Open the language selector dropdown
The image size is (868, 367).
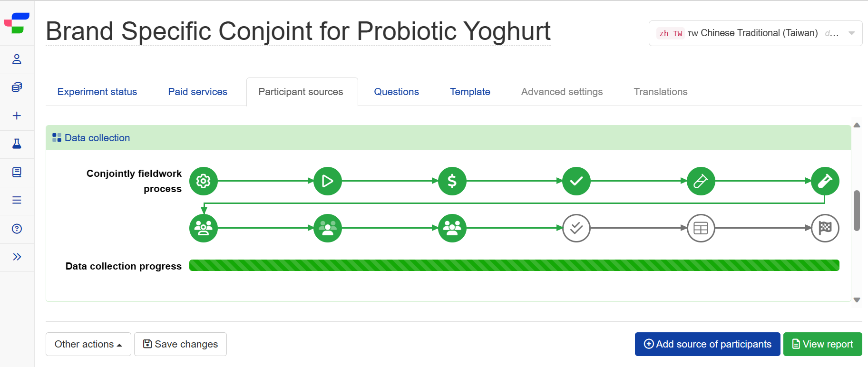pyautogui.click(x=755, y=33)
